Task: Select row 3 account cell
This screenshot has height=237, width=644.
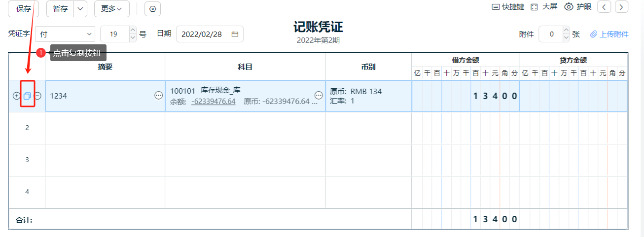Action: [245, 160]
